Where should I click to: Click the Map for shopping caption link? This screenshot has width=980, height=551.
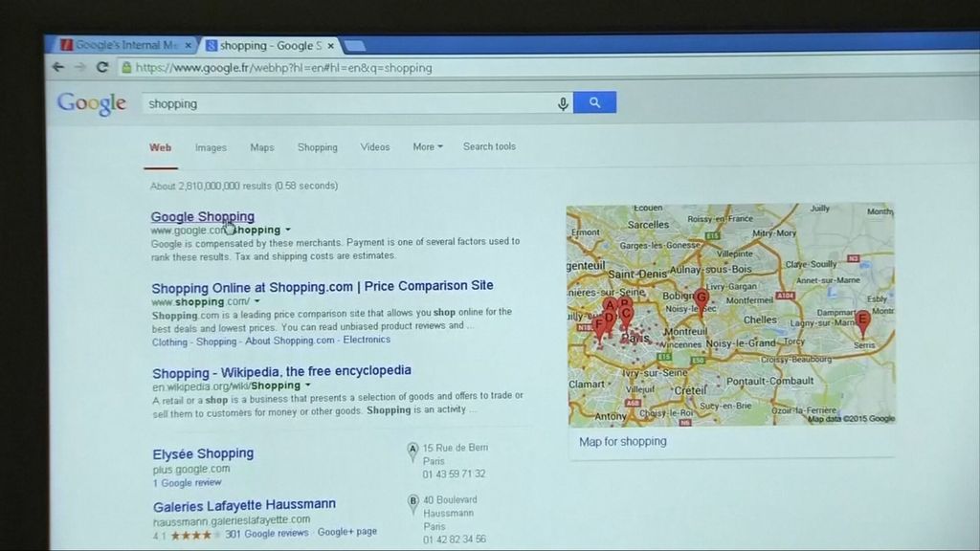(622, 442)
